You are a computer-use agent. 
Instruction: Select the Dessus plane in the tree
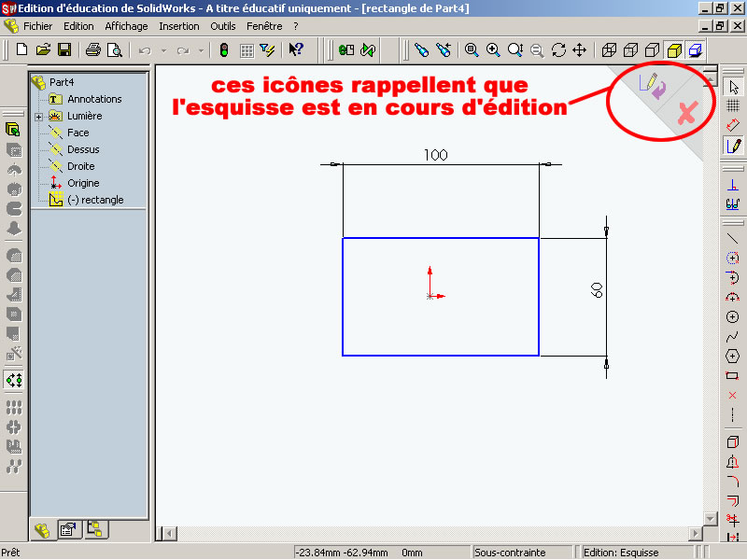click(83, 149)
